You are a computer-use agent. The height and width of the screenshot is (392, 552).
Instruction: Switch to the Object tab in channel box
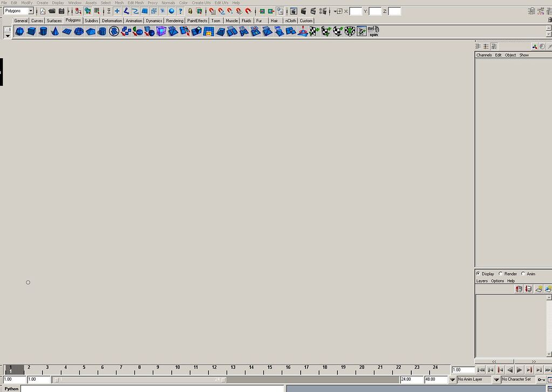pos(510,55)
